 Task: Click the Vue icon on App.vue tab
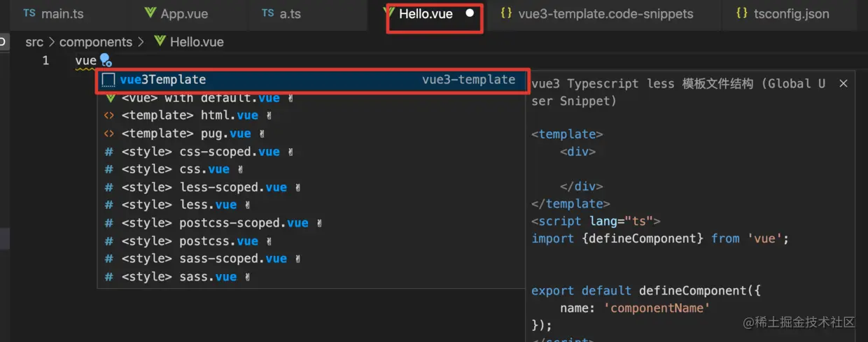click(x=150, y=13)
